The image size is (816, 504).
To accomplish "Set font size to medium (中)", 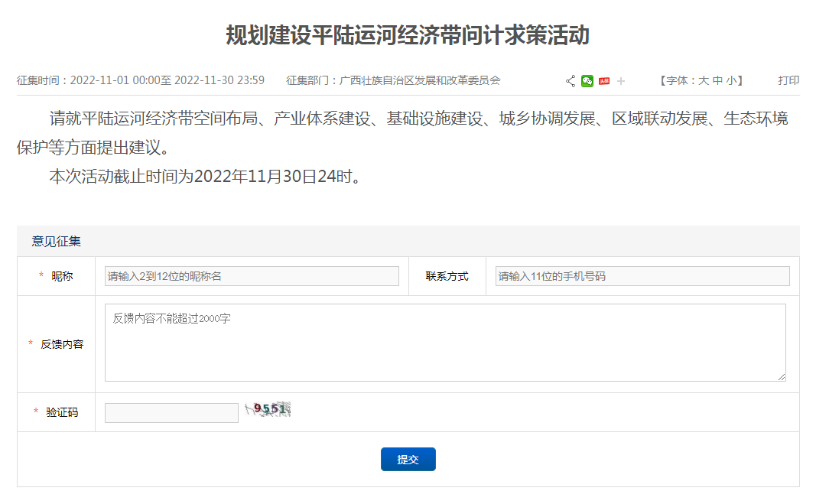I will coord(717,80).
